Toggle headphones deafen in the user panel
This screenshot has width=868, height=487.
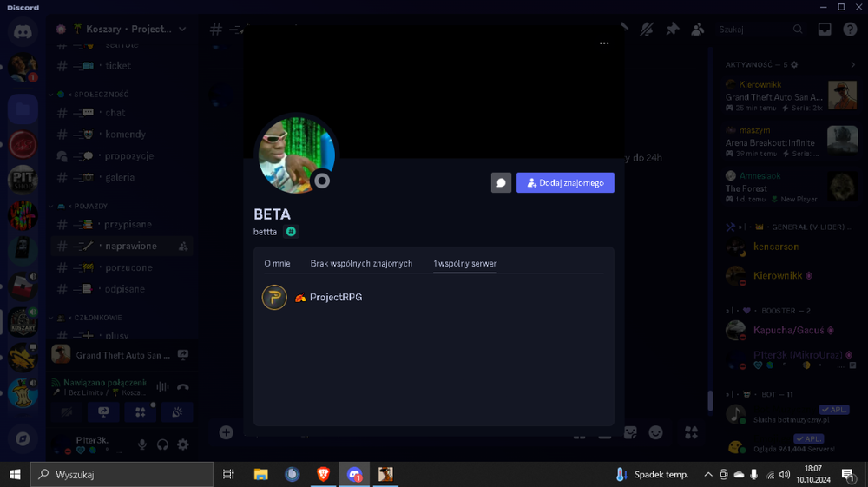163,444
